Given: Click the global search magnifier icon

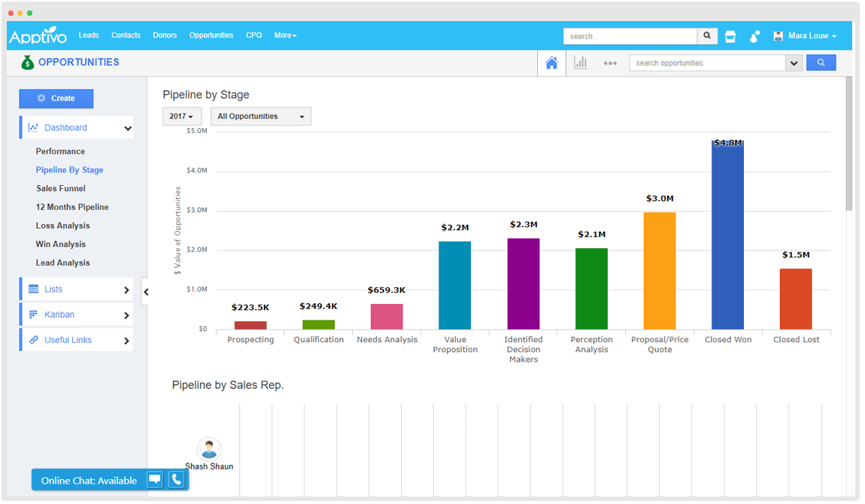Looking at the screenshot, I should [x=707, y=36].
